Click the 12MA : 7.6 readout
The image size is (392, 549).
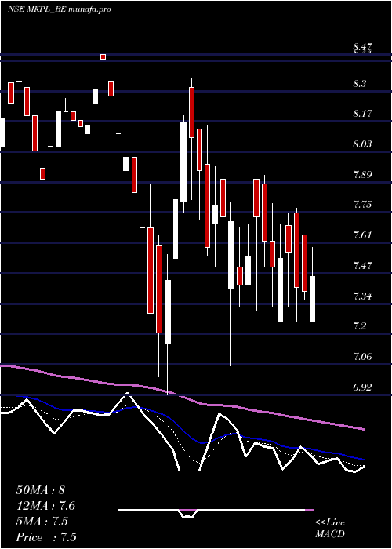pyautogui.click(x=45, y=506)
